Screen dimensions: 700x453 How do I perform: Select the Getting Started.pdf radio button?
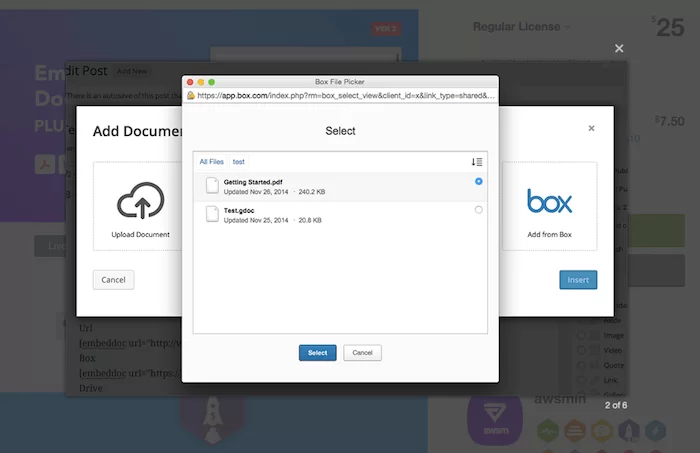[479, 181]
